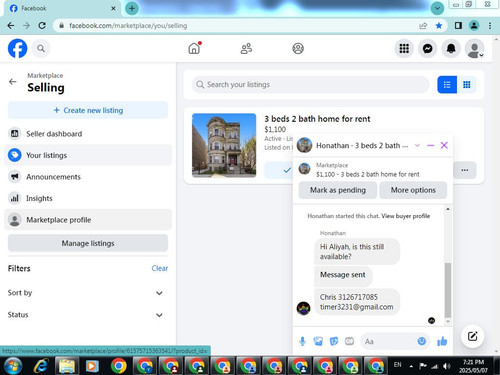Open Marketplace profile
This screenshot has width=500, height=375.
[88, 220]
